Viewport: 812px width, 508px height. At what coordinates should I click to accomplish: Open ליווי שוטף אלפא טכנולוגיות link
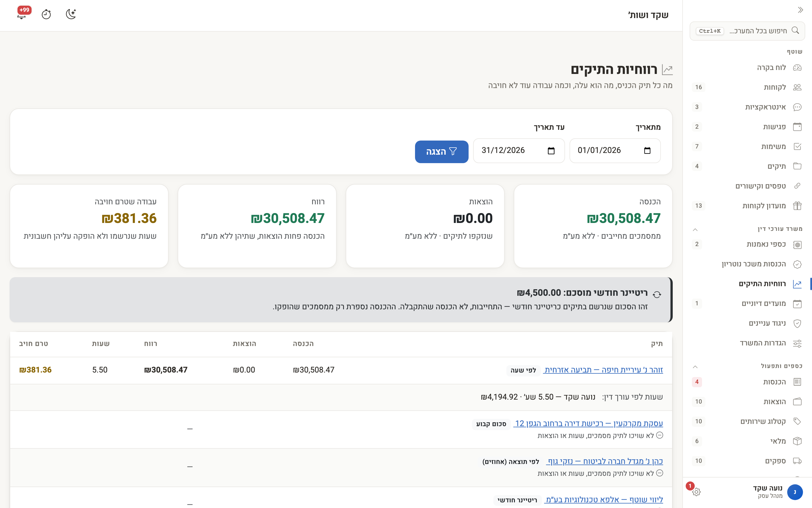point(604,500)
